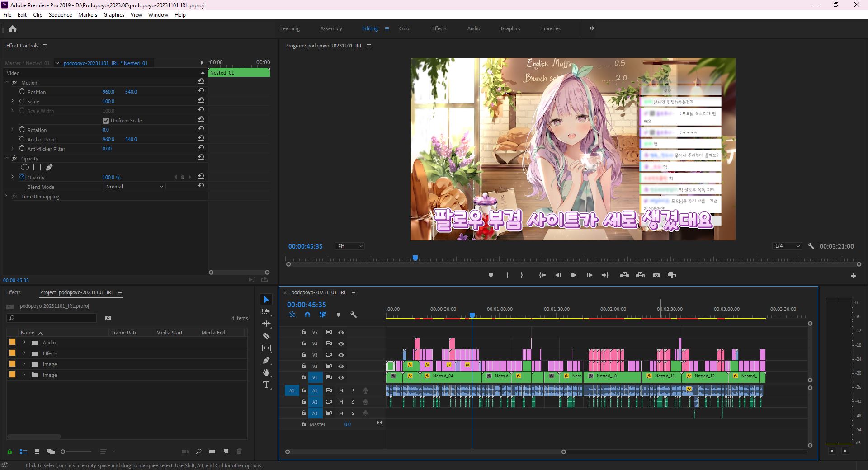Click the Home icon
This screenshot has width=868, height=470.
pos(13,28)
